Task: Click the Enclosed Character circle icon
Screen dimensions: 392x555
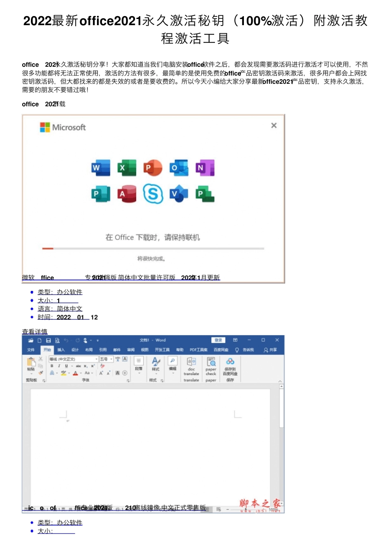Action: pyautogui.click(x=125, y=373)
